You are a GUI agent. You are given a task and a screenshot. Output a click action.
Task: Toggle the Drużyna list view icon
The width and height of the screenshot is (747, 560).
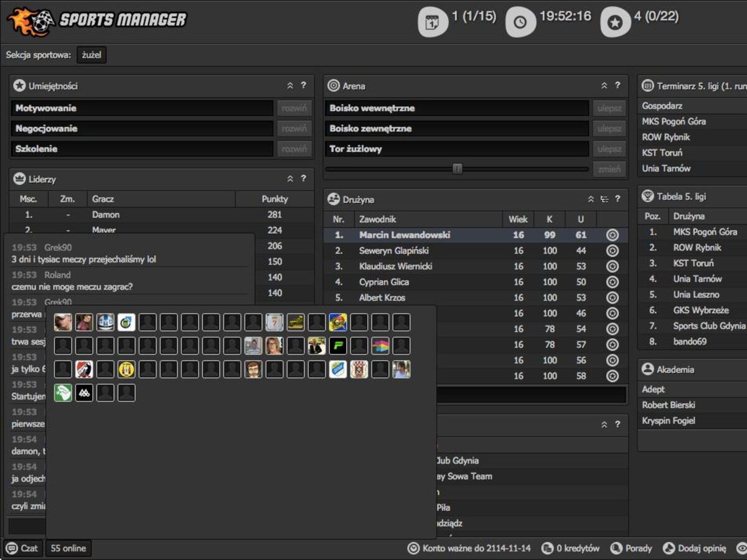(x=604, y=199)
